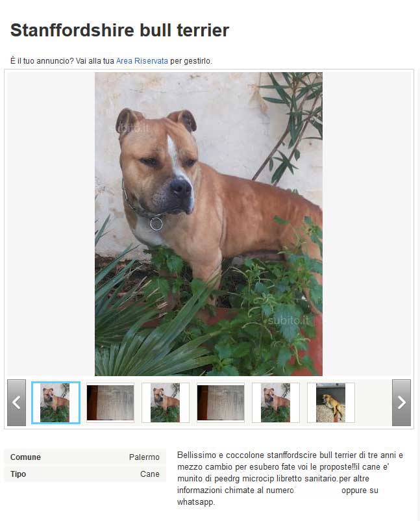Click the Stanffordshire bull terrier title
Screen dimensions: 420x521
point(119,31)
